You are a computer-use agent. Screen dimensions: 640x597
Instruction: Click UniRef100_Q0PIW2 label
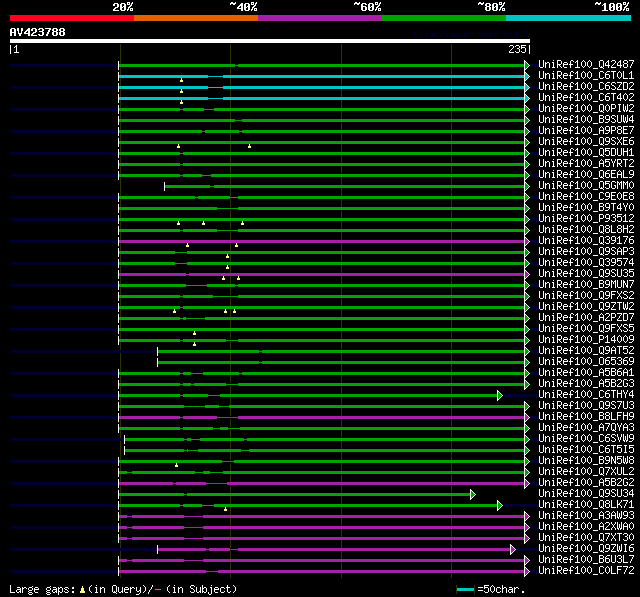(586, 109)
